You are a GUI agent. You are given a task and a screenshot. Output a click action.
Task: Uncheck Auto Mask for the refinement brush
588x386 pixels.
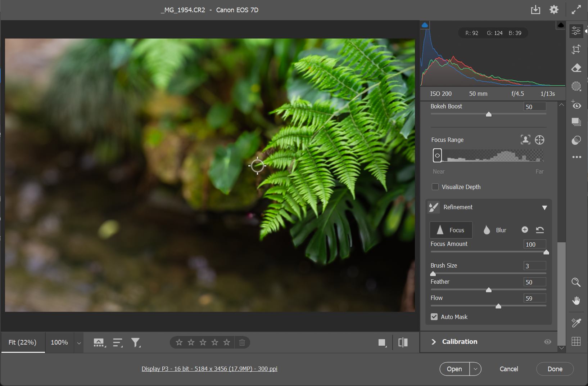[x=434, y=317]
